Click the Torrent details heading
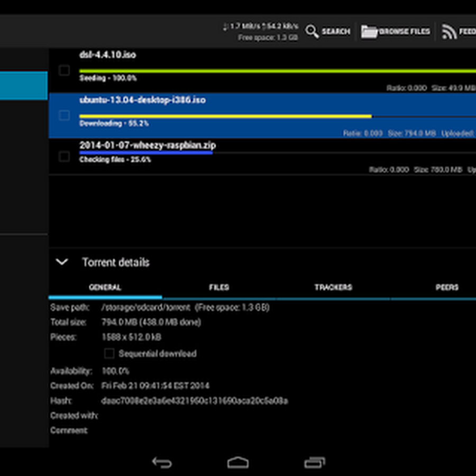This screenshot has height=476, width=476. pyautogui.click(x=116, y=262)
